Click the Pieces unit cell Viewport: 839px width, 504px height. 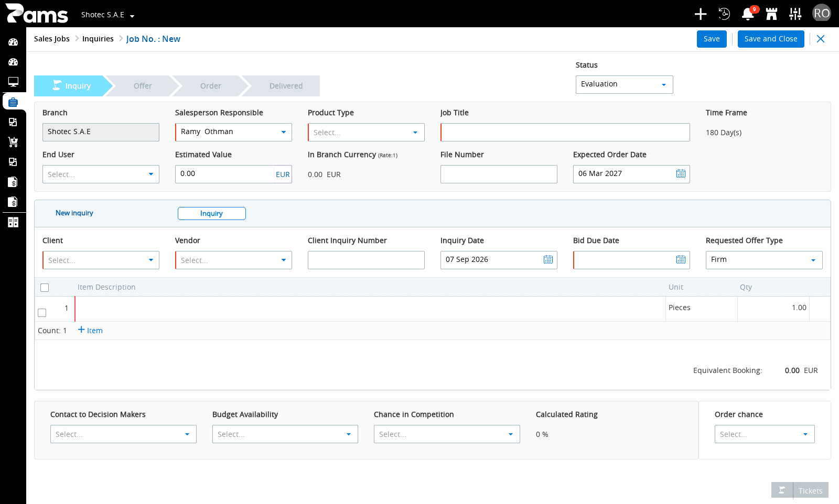pyautogui.click(x=702, y=309)
